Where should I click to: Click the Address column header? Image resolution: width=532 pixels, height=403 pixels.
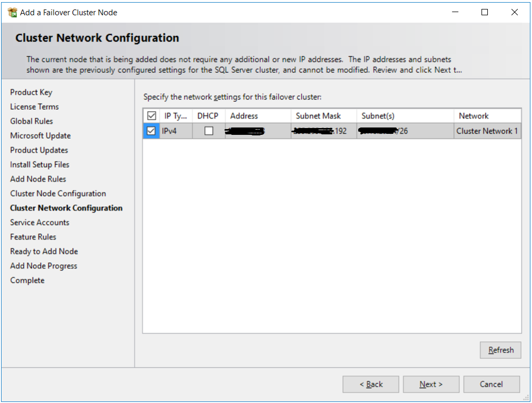pos(258,116)
